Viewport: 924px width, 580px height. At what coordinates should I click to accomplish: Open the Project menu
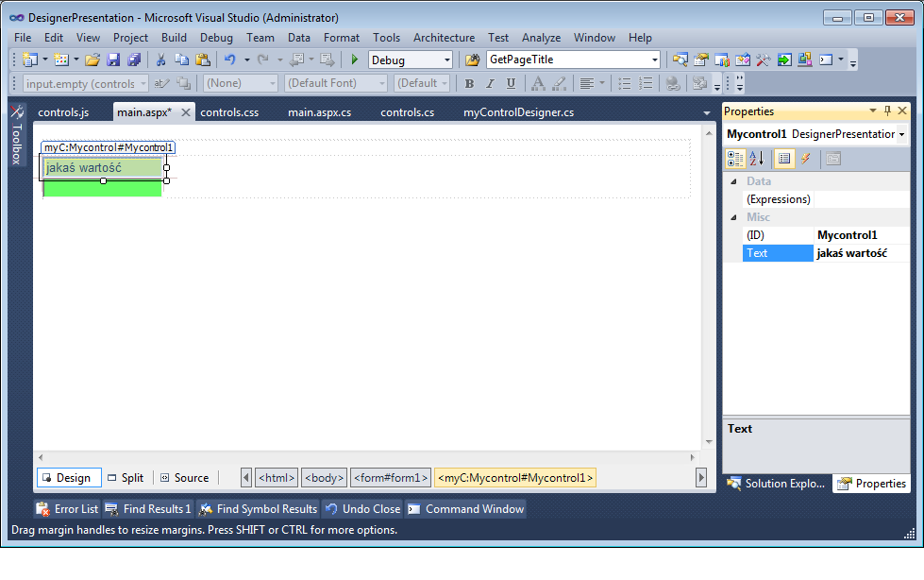click(x=130, y=38)
